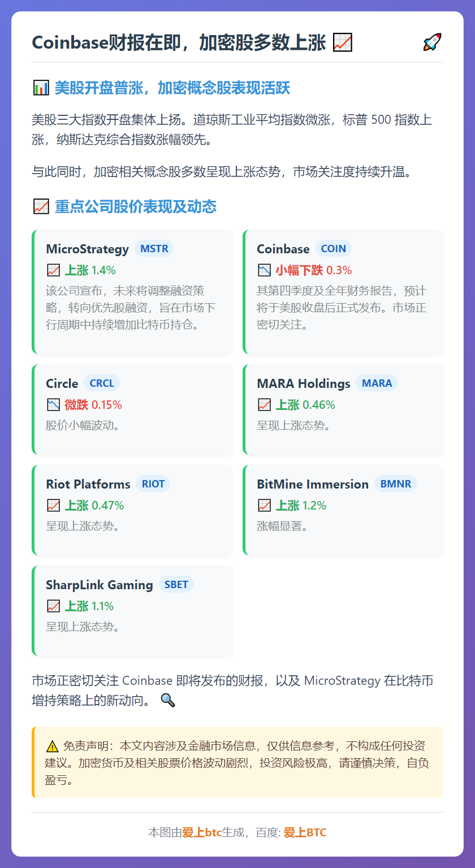The width and height of the screenshot is (475, 868).
Task: Select the CRCL ticker badge
Action: pos(102,383)
